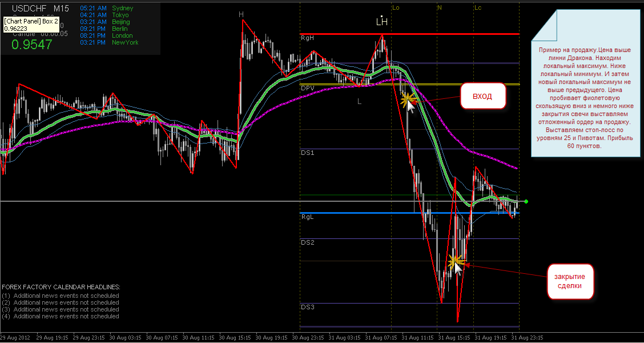644x343 pixels.
Task: Select the Beijing clock row
Action: tap(104, 22)
